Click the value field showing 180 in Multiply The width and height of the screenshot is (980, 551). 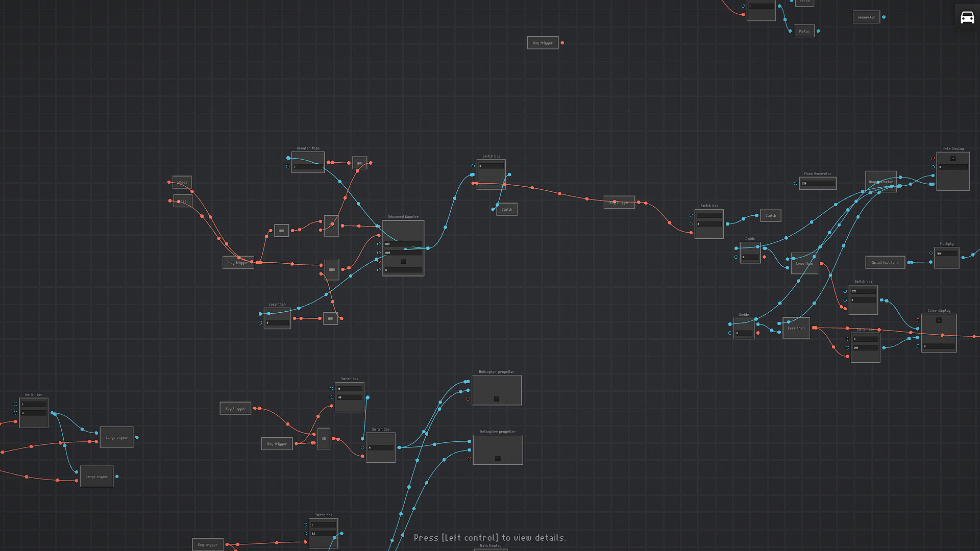point(946,253)
